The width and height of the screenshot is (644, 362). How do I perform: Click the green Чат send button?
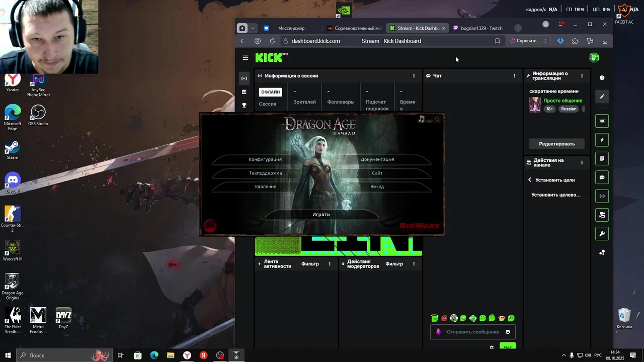(x=508, y=347)
